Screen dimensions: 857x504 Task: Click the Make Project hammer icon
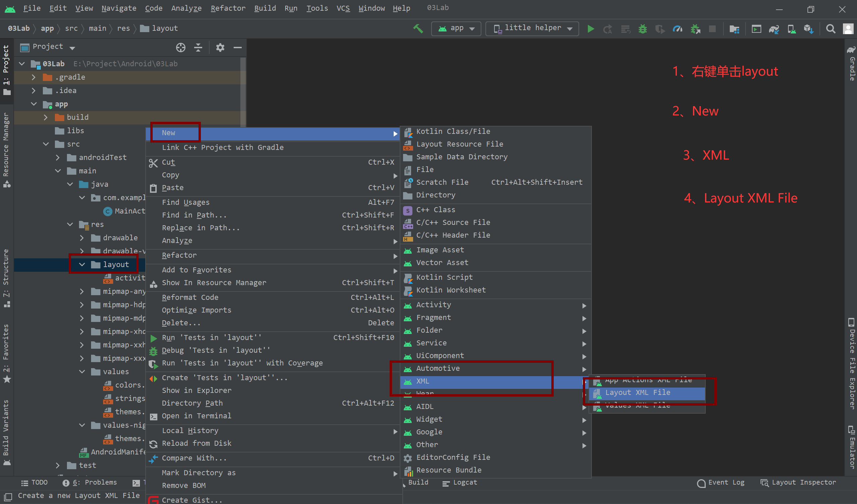[418, 29]
